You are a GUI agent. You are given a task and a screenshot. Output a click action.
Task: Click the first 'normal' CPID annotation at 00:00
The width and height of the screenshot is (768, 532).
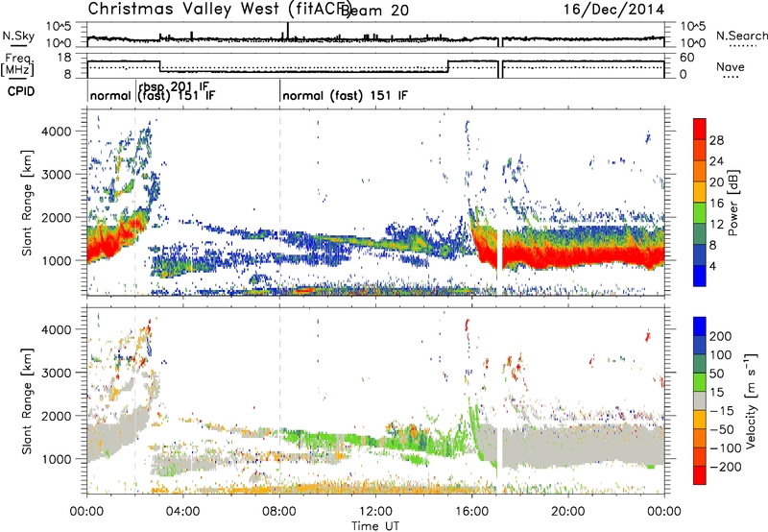point(110,95)
